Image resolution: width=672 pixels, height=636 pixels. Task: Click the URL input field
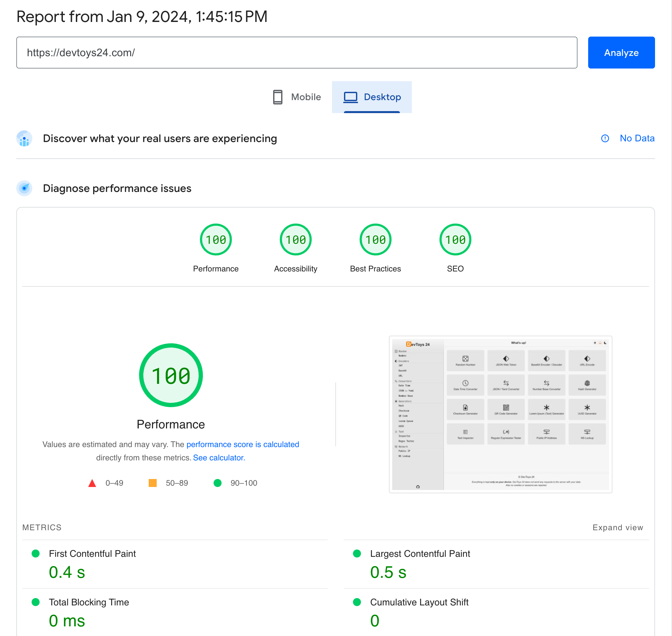[x=296, y=53]
